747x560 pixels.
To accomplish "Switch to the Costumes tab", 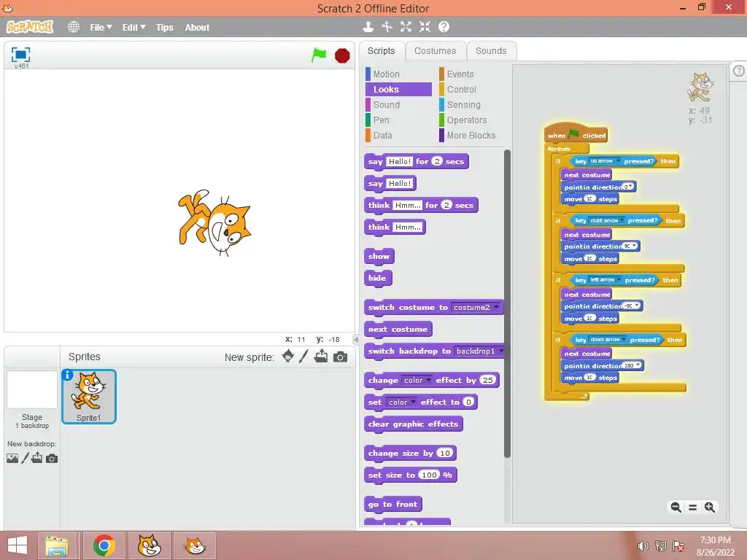I will pyautogui.click(x=435, y=51).
